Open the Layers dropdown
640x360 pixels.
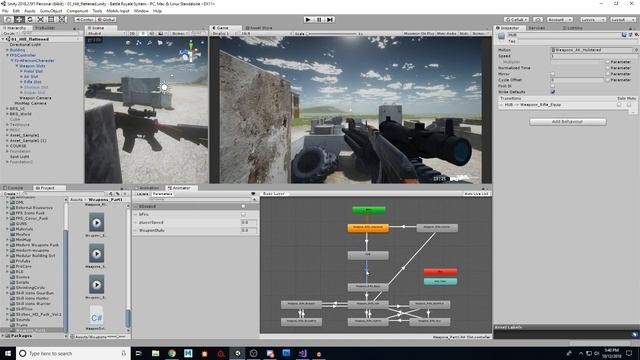pos(593,19)
